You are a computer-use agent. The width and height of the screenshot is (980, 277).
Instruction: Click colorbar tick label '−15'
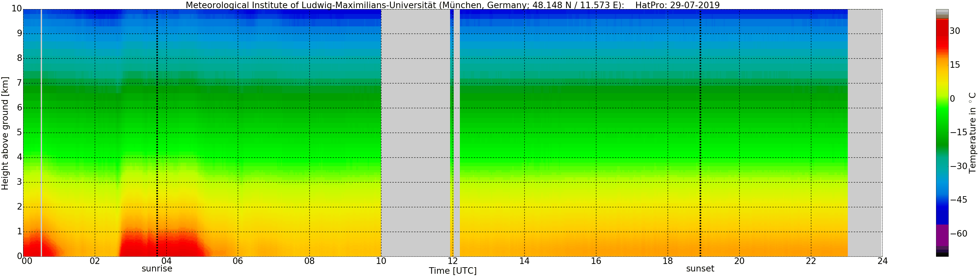(959, 132)
